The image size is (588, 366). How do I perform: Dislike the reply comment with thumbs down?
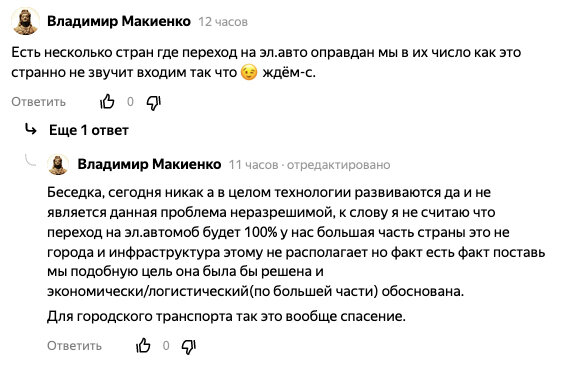(189, 346)
